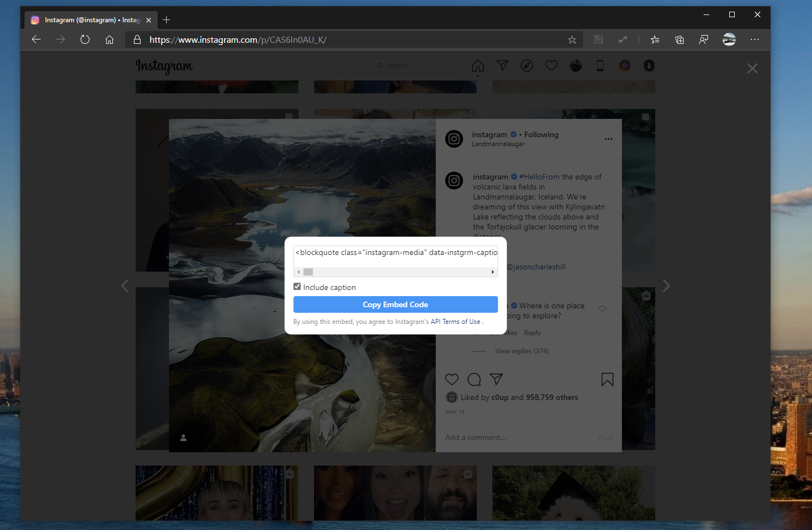The height and width of the screenshot is (530, 812).
Task: Click the Copy Embed Code button
Action: (395, 304)
